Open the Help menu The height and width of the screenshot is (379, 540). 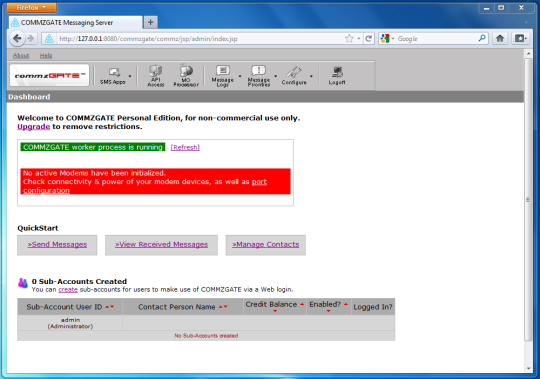(x=46, y=55)
